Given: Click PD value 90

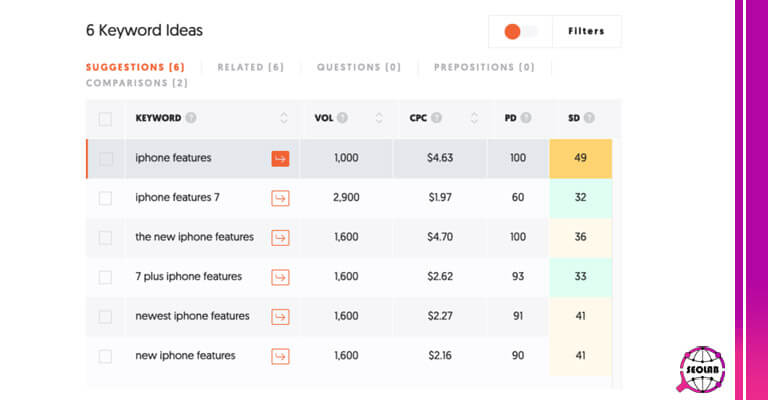Looking at the screenshot, I should [518, 356].
